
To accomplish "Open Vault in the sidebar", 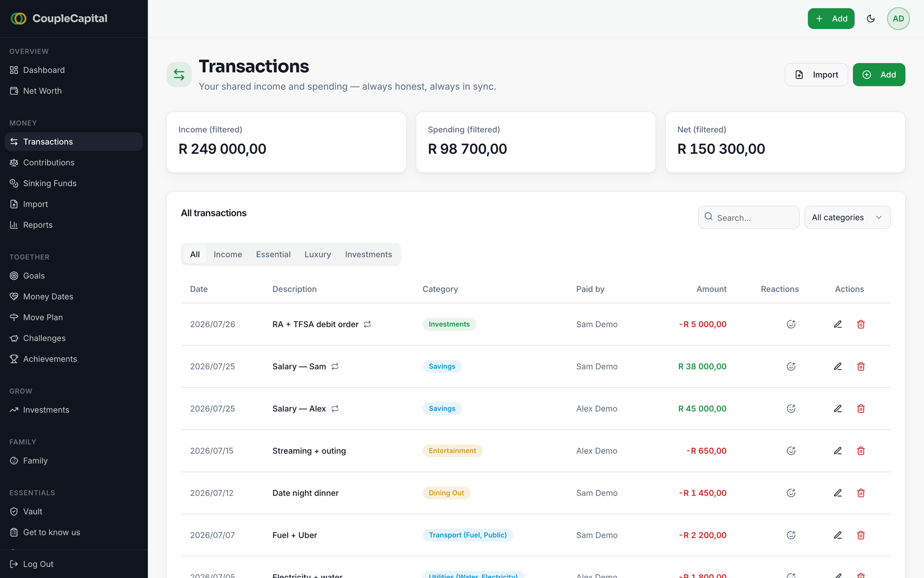I will point(74,511).
